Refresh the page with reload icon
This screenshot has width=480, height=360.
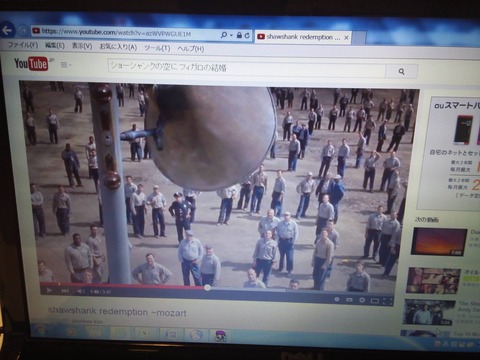click(x=247, y=35)
